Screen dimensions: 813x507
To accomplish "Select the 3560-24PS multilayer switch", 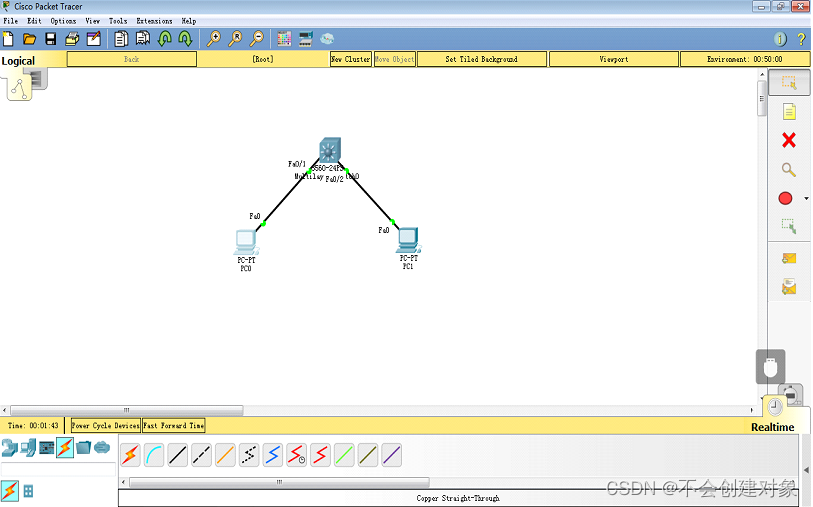I will 330,150.
